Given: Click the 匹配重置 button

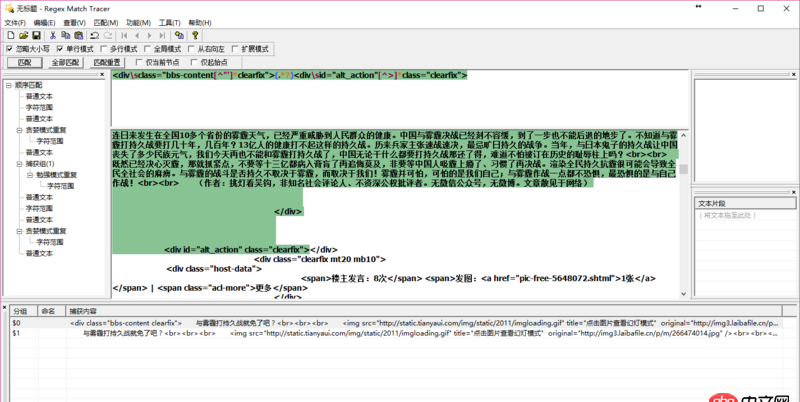Looking at the screenshot, I should point(107,62).
